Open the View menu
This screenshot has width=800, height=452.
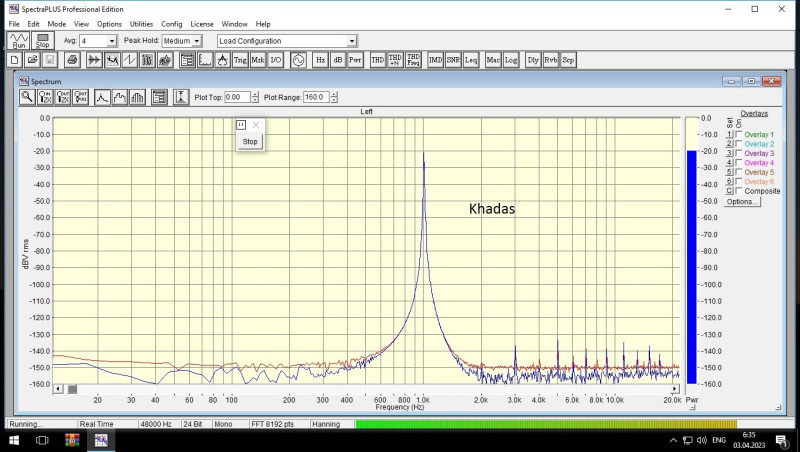[81, 24]
